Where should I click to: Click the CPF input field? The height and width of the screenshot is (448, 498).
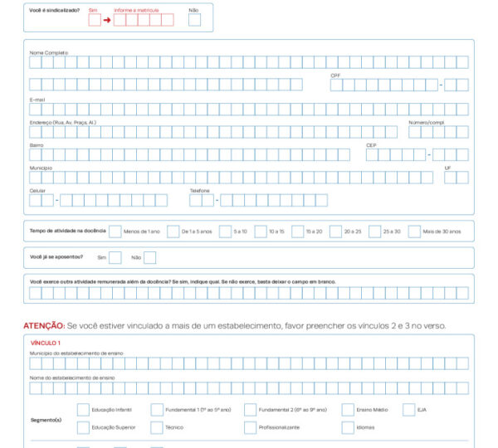(383, 85)
